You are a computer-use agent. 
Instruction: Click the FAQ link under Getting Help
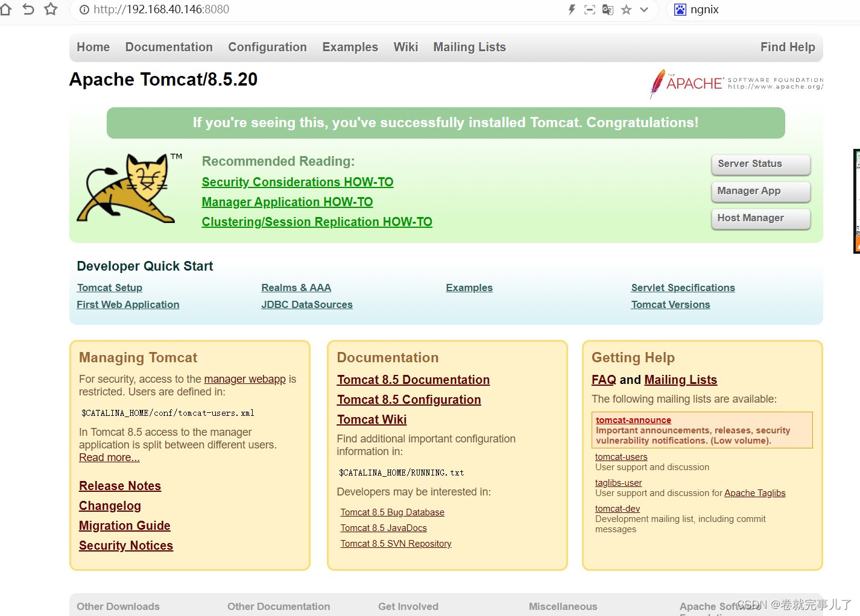point(604,380)
